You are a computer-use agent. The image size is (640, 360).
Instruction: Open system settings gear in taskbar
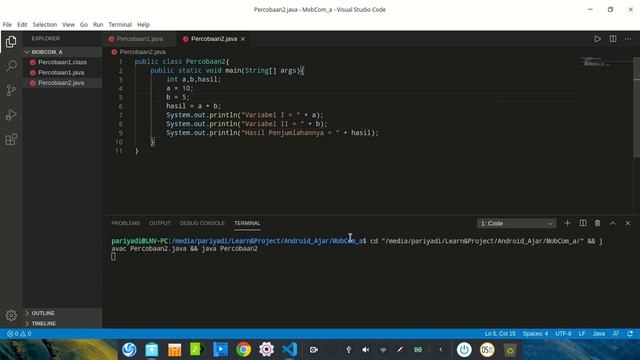click(x=267, y=350)
